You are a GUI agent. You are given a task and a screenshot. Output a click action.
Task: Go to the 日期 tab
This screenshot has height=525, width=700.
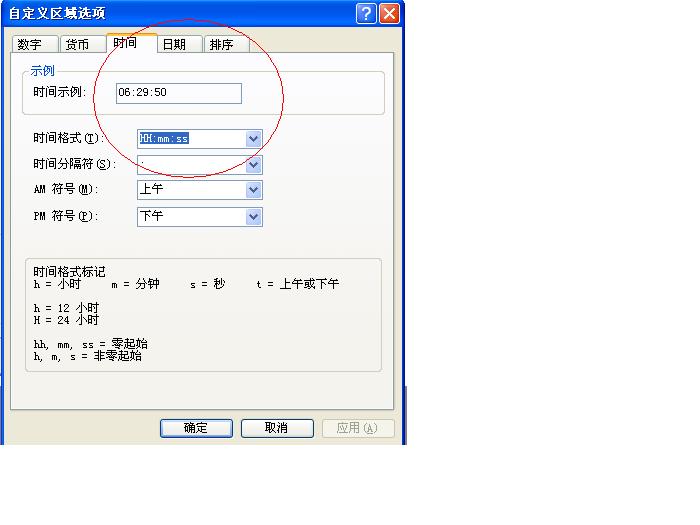pyautogui.click(x=174, y=45)
